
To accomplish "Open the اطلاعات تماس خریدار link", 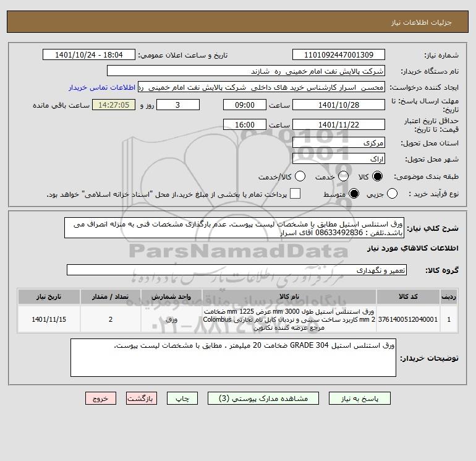I will click(x=102, y=87).
